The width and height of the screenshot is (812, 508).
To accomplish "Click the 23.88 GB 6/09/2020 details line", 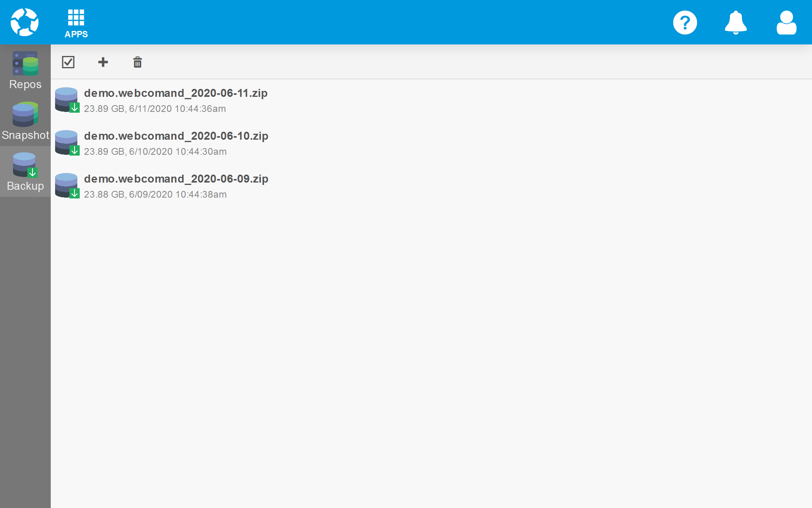I will (x=155, y=194).
